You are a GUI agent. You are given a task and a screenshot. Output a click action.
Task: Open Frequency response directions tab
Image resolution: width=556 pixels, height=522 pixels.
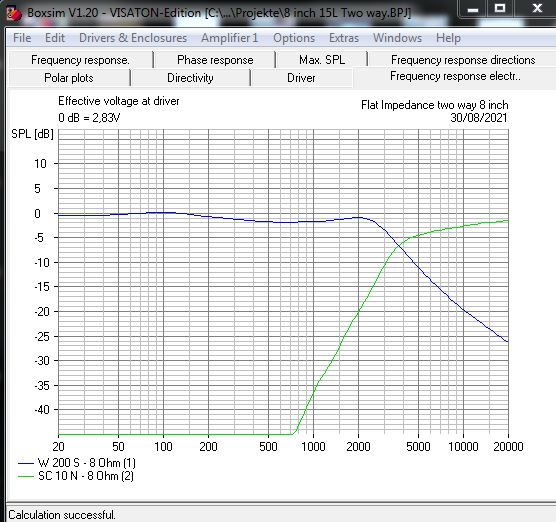pos(463,60)
